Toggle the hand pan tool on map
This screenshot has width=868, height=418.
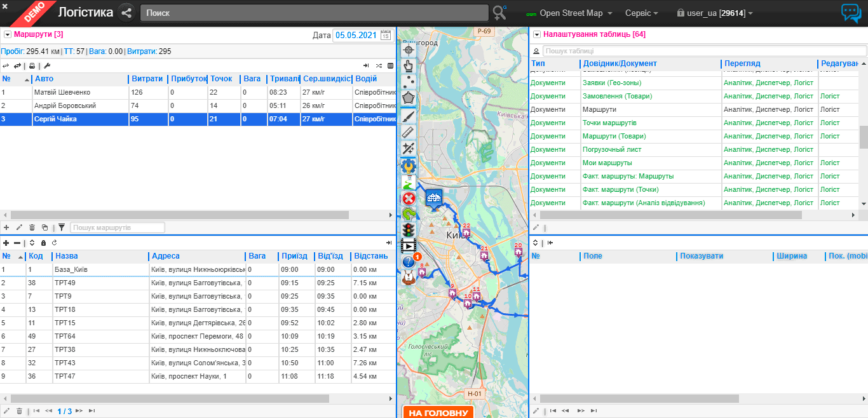click(x=408, y=65)
